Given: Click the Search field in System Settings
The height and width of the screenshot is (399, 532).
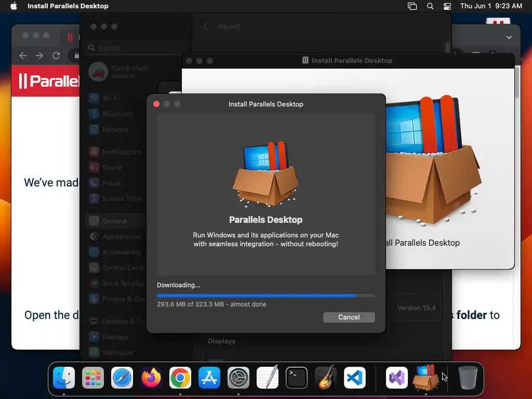Looking at the screenshot, I should click(x=137, y=48).
